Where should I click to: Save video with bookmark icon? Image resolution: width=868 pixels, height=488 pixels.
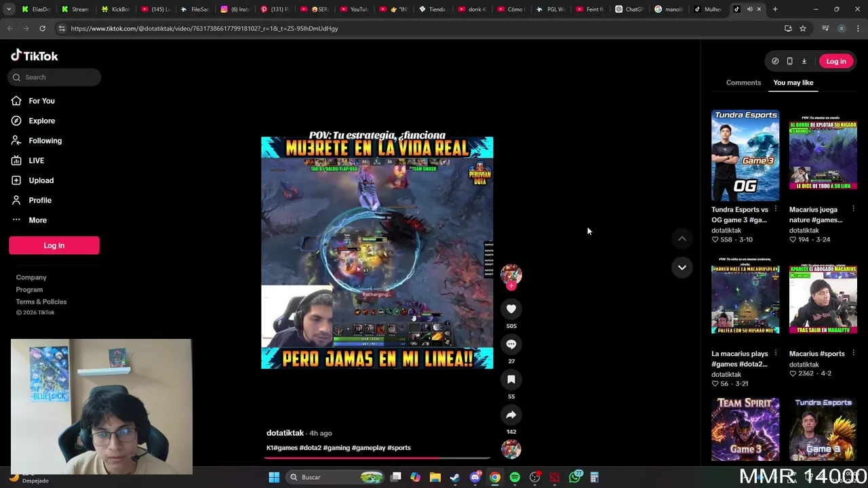(x=511, y=380)
